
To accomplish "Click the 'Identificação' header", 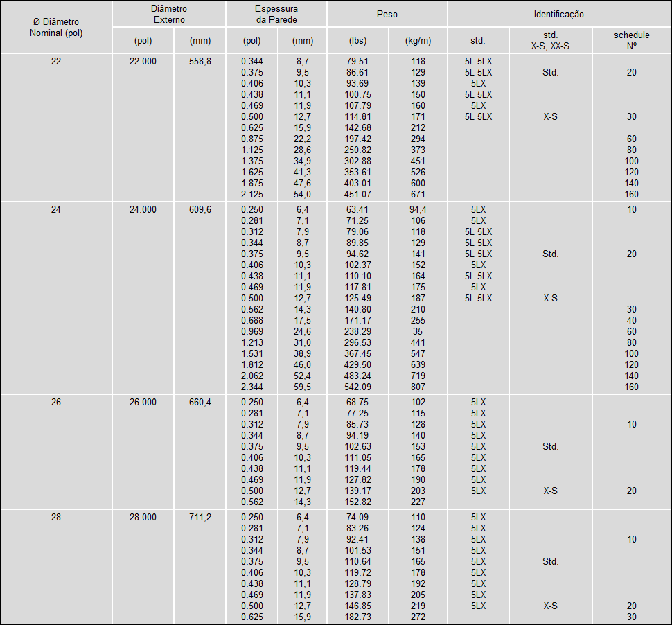I will (559, 14).
